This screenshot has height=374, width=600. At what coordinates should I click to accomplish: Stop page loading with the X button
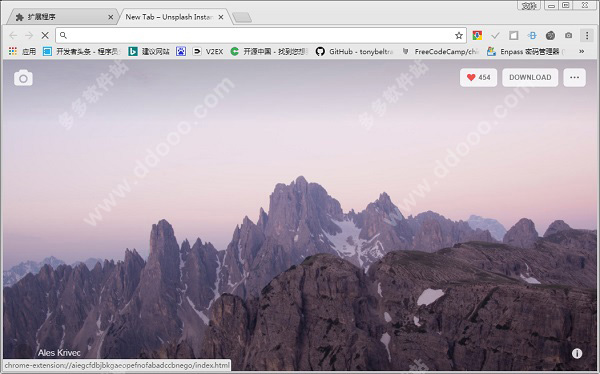coord(45,35)
